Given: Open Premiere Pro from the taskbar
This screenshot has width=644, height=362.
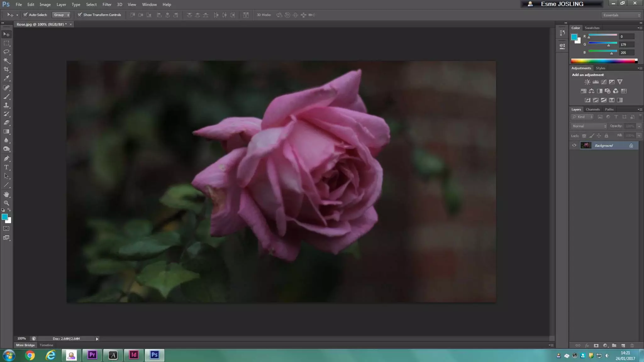Looking at the screenshot, I should point(92,355).
